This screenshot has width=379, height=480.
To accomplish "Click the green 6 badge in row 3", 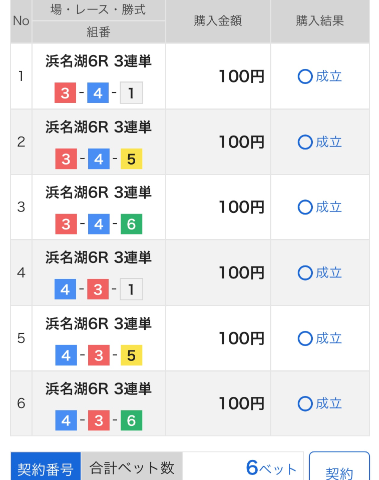I will coord(131,224).
